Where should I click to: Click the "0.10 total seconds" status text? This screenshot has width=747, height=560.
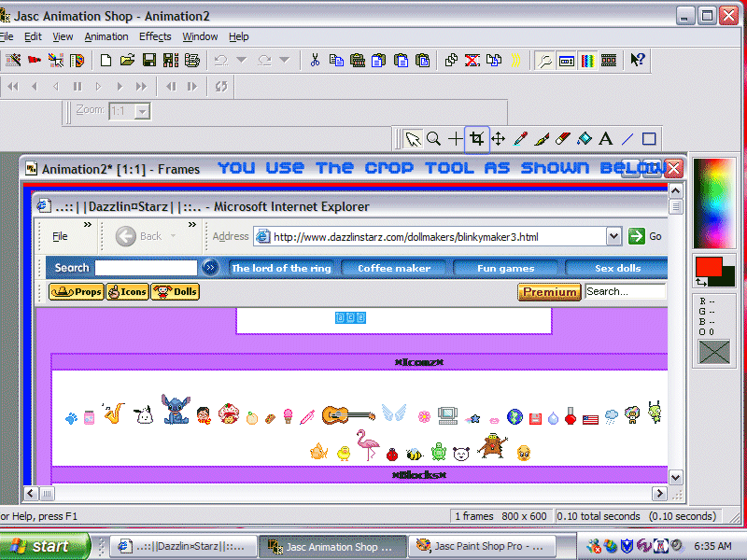[x=599, y=516]
